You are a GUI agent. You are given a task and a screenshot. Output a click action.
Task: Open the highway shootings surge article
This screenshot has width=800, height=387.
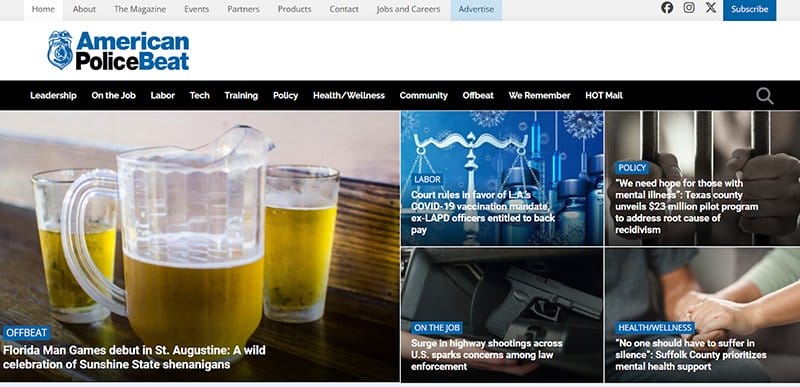486,355
